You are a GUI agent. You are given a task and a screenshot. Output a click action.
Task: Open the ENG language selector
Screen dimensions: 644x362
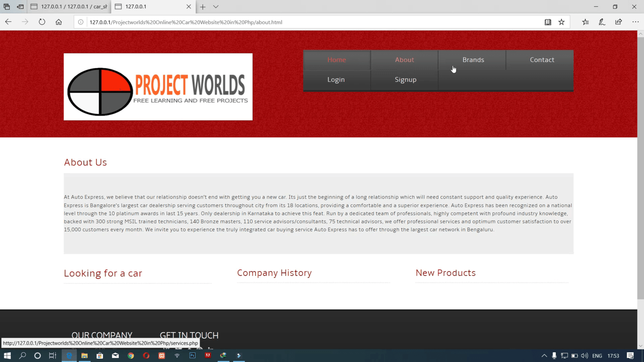tap(597, 356)
